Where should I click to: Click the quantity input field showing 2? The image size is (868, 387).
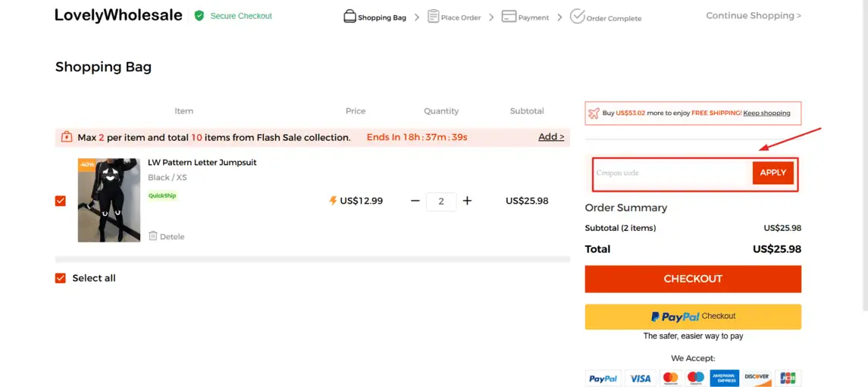(441, 201)
